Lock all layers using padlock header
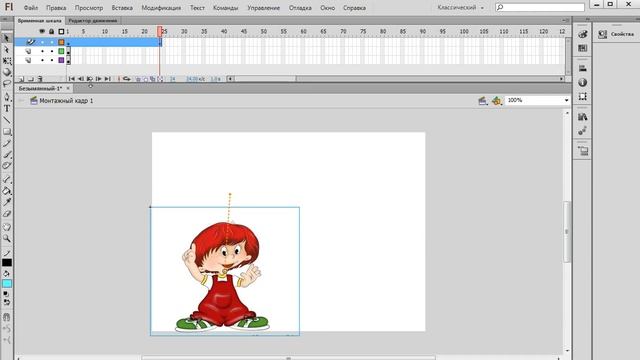Image resolution: width=640 pixels, height=360 pixels. coord(51,31)
